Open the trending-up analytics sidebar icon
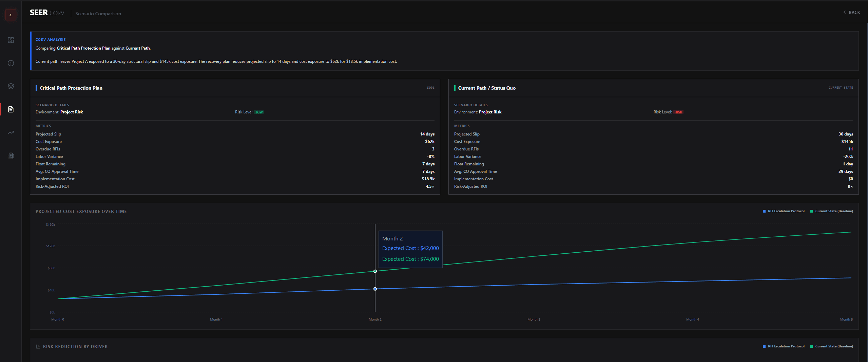 point(11,132)
